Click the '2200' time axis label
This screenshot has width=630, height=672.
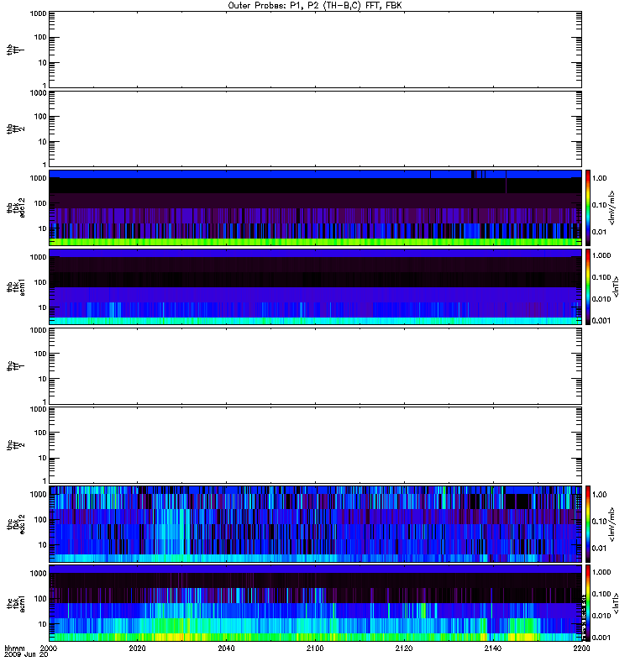[x=581, y=648]
